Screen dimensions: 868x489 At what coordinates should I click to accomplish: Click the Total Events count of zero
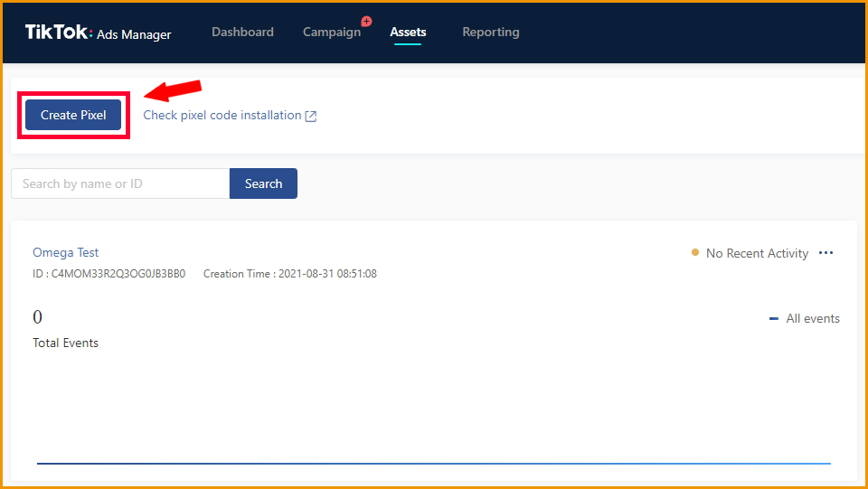[38, 317]
